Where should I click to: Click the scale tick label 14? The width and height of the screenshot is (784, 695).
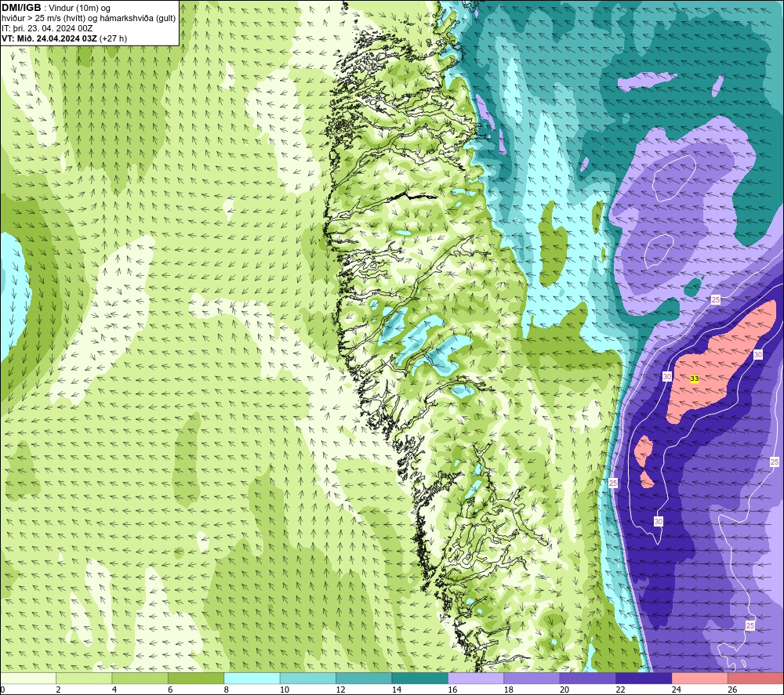[397, 690]
